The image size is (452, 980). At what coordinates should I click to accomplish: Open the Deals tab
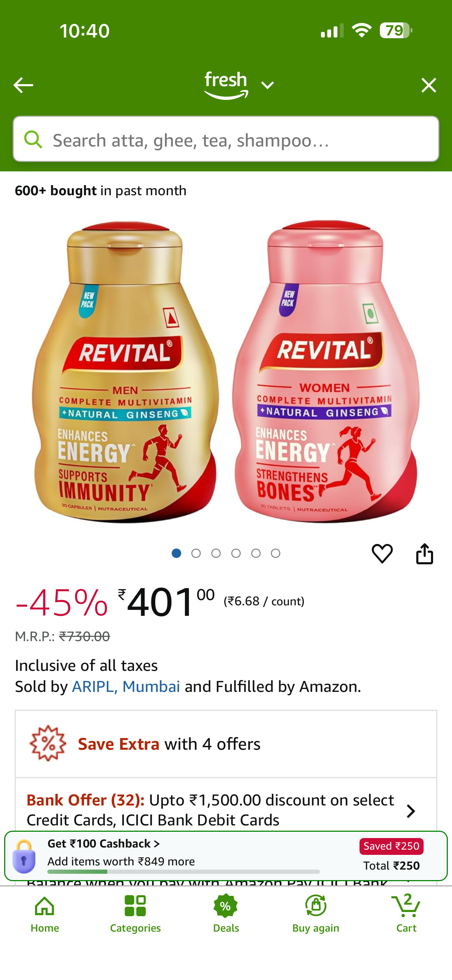pyautogui.click(x=226, y=913)
